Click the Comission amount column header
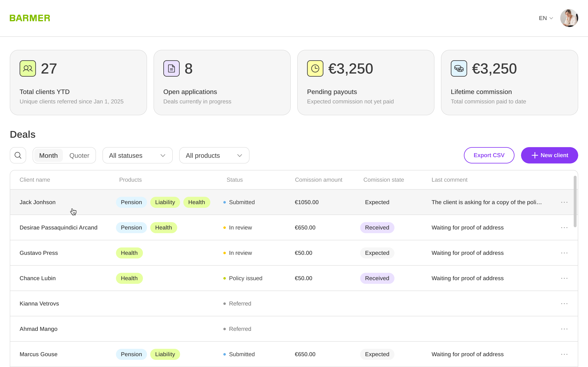This screenshot has height=367, width=588. point(318,180)
